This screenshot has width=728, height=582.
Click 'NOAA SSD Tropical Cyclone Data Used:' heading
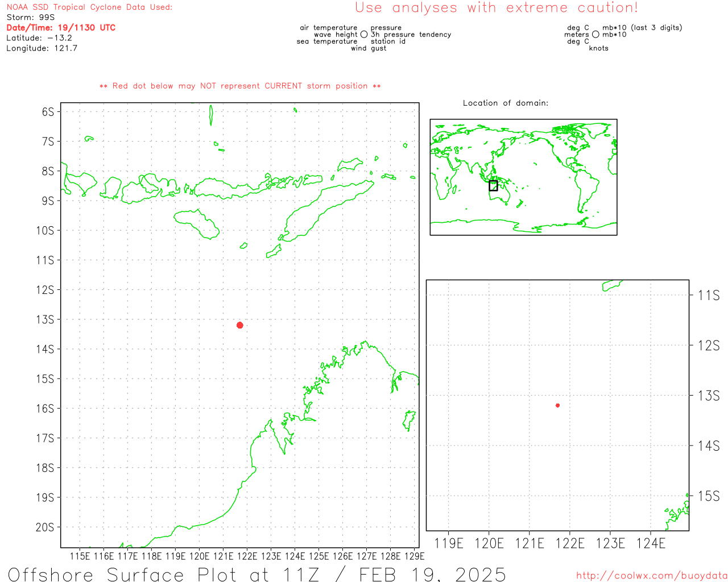tap(89, 7)
